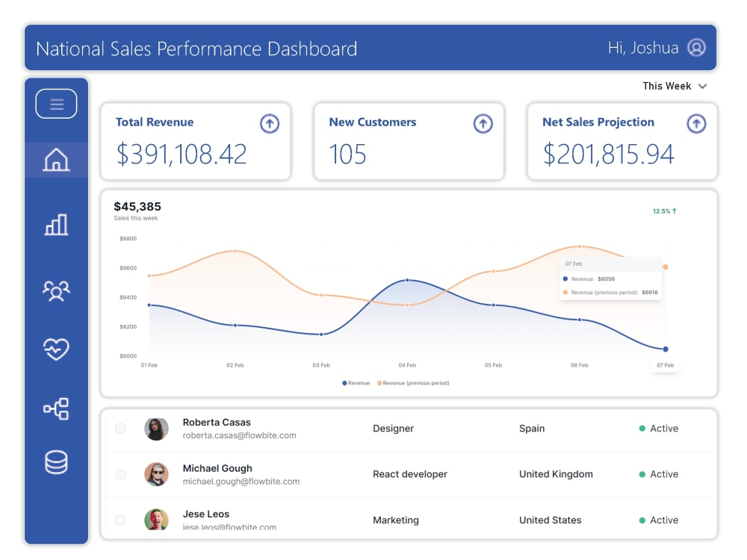Open the This Week dropdown

pyautogui.click(x=675, y=86)
